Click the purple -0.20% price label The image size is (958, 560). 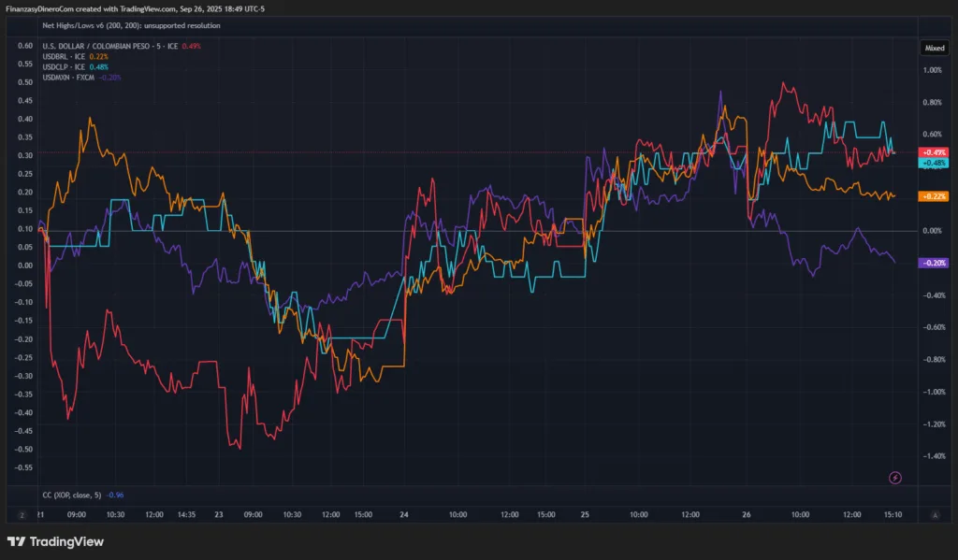pyautogui.click(x=934, y=264)
